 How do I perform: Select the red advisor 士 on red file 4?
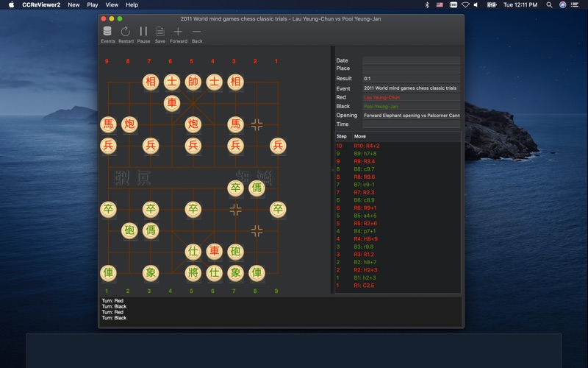click(214, 82)
